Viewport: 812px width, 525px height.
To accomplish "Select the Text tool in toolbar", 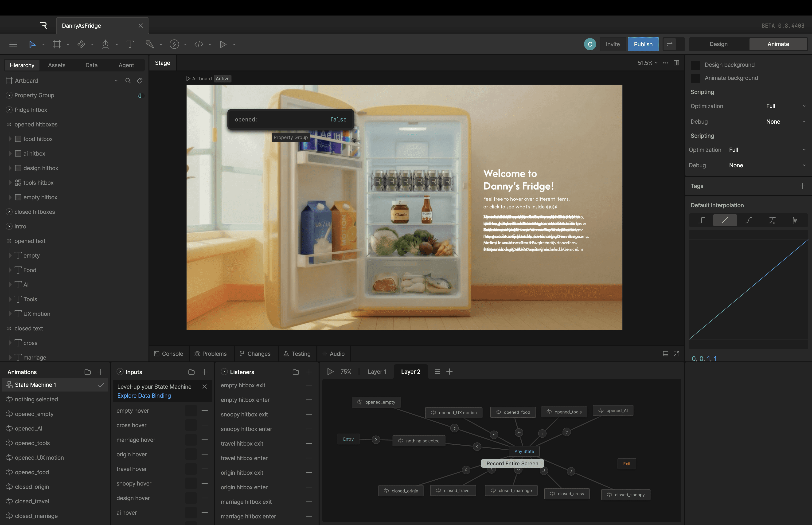I will (130, 44).
